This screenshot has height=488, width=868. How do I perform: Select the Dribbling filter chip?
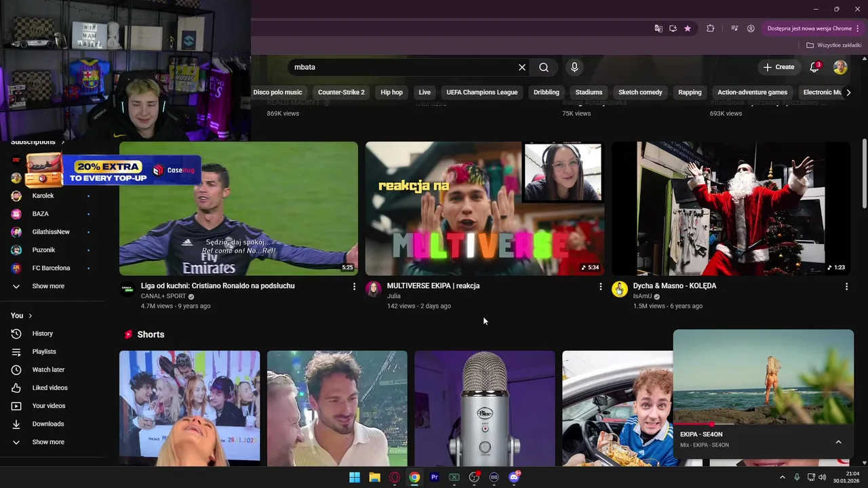547,92
